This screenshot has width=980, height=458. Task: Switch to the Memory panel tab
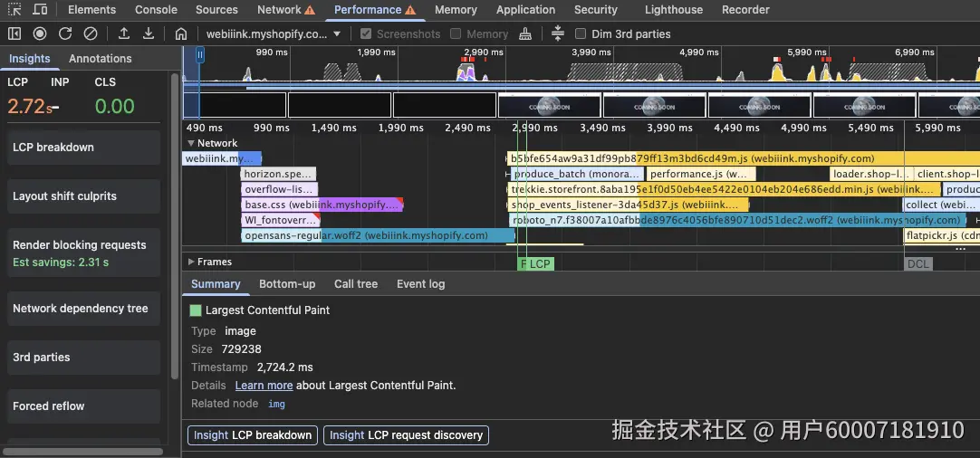456,9
